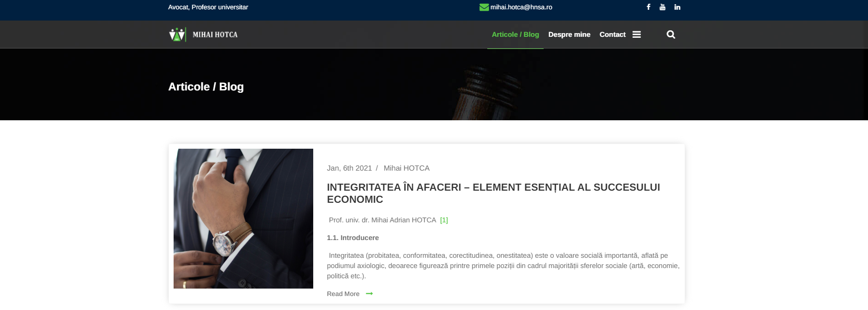Image resolution: width=868 pixels, height=310 pixels.
Task: Click the author name Mihai HOTCA
Action: [x=406, y=168]
